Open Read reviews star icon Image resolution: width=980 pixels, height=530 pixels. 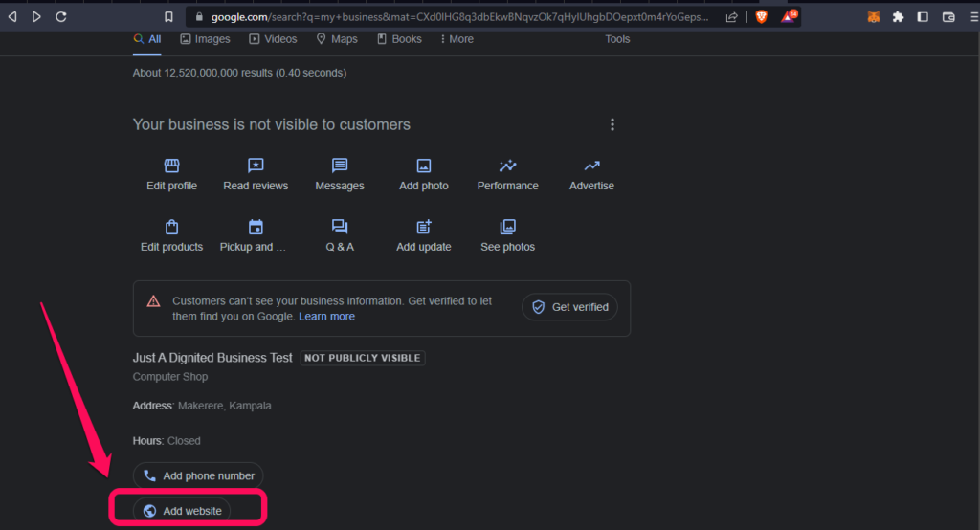(256, 166)
